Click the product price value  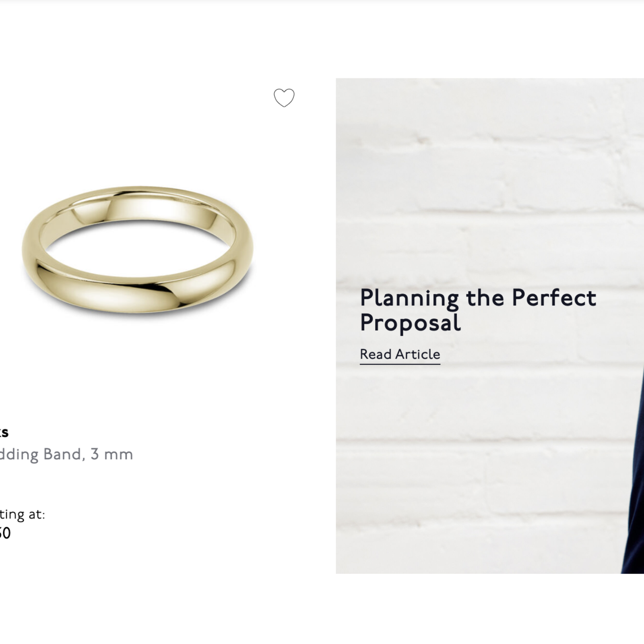tap(5, 533)
